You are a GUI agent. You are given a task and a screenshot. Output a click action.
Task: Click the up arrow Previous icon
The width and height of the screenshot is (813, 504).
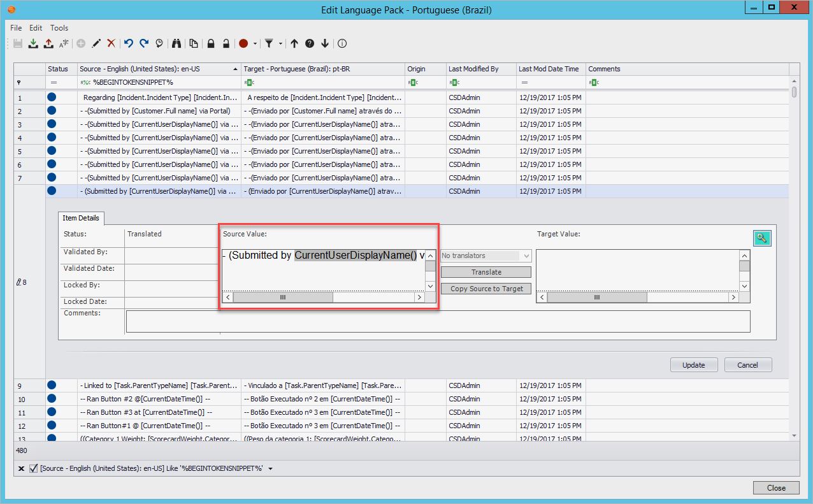tap(294, 43)
